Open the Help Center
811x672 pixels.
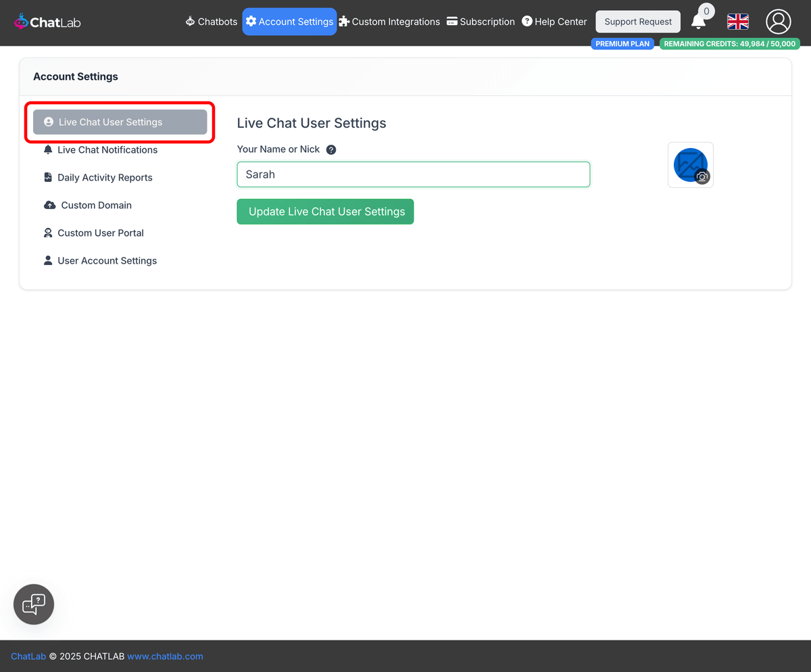[554, 21]
